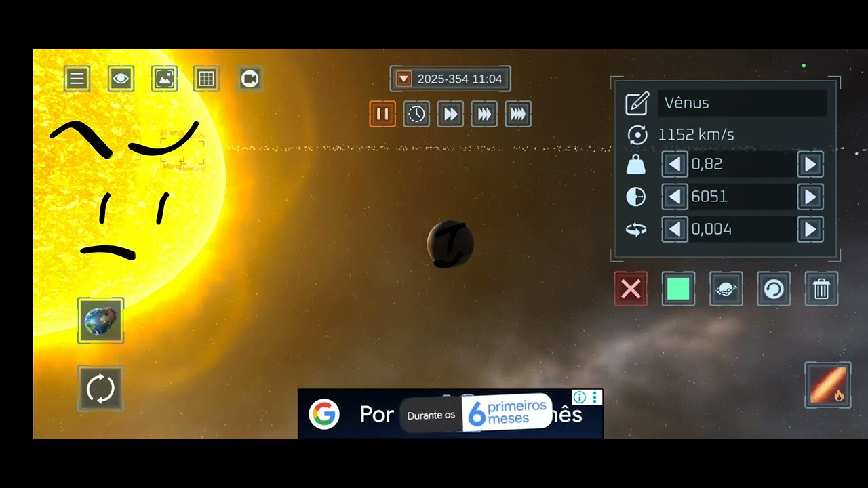The height and width of the screenshot is (488, 868).
Task: Decrease the rotation value 0,004
Action: click(674, 229)
